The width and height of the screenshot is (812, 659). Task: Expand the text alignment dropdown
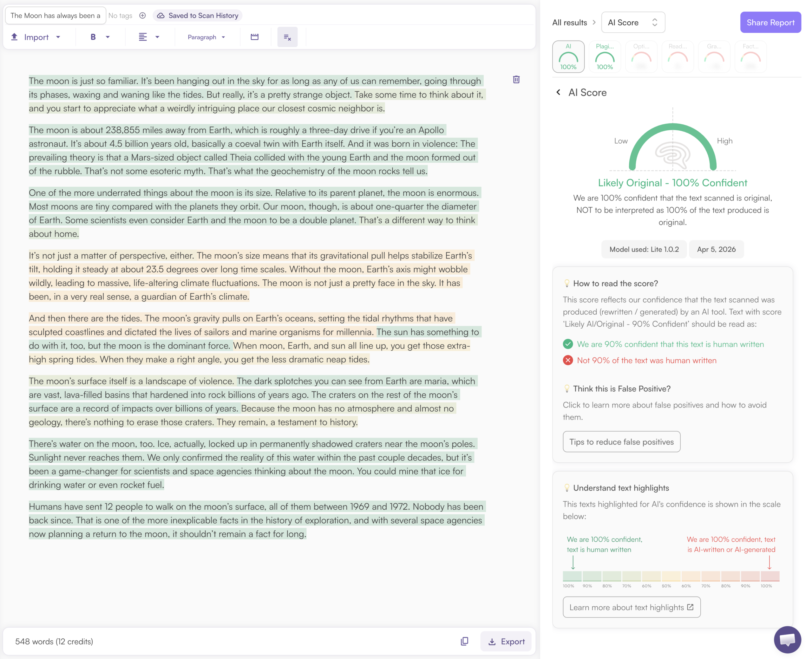(157, 37)
